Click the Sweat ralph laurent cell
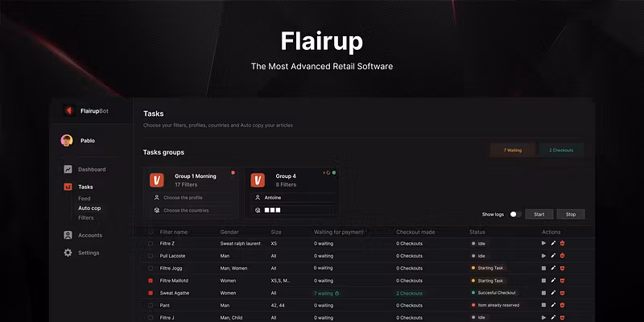Screen dimensions: 644x322 (x=240, y=244)
